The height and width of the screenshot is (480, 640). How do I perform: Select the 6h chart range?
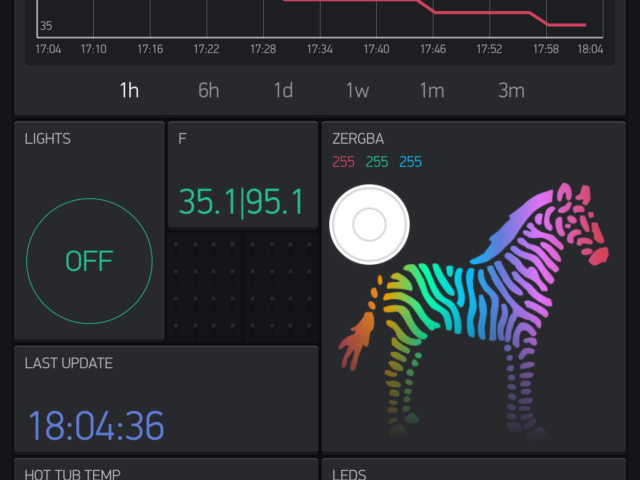tap(209, 90)
